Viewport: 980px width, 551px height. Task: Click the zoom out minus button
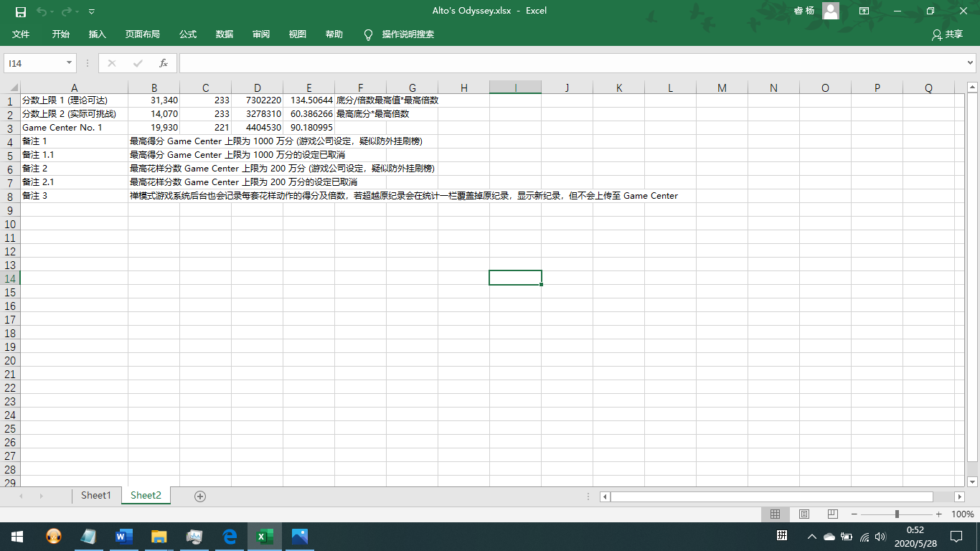coord(854,514)
